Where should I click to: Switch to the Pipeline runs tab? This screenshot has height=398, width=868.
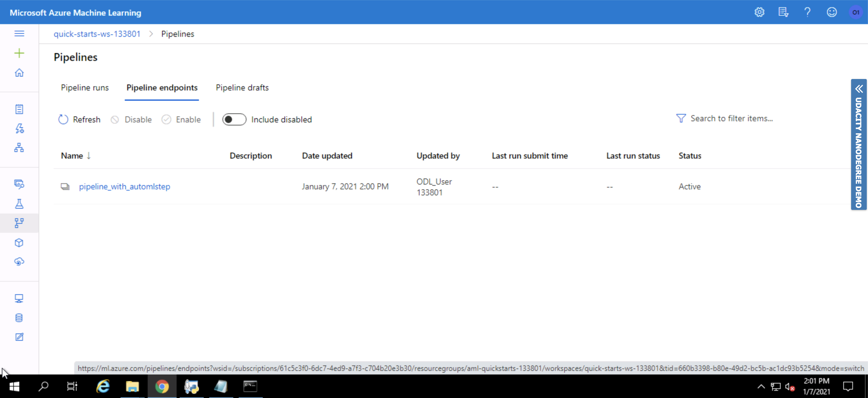pos(85,88)
